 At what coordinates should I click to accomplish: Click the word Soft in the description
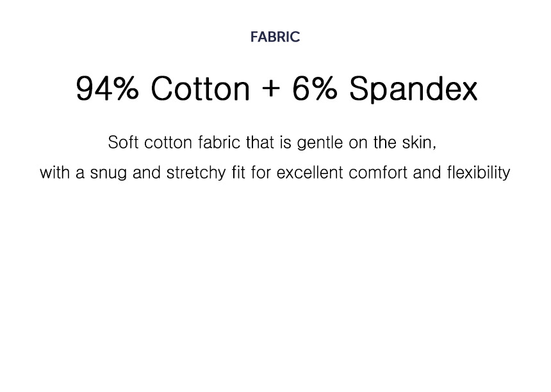click(x=123, y=142)
